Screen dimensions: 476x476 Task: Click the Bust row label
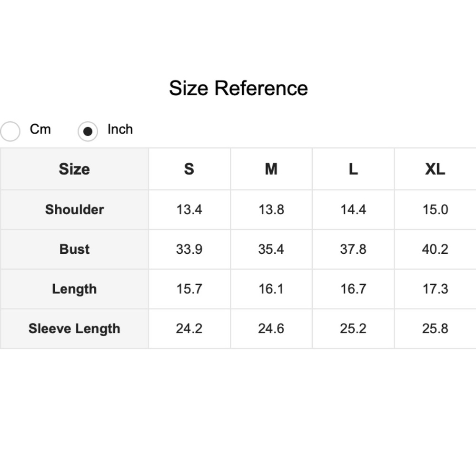pyautogui.click(x=74, y=249)
